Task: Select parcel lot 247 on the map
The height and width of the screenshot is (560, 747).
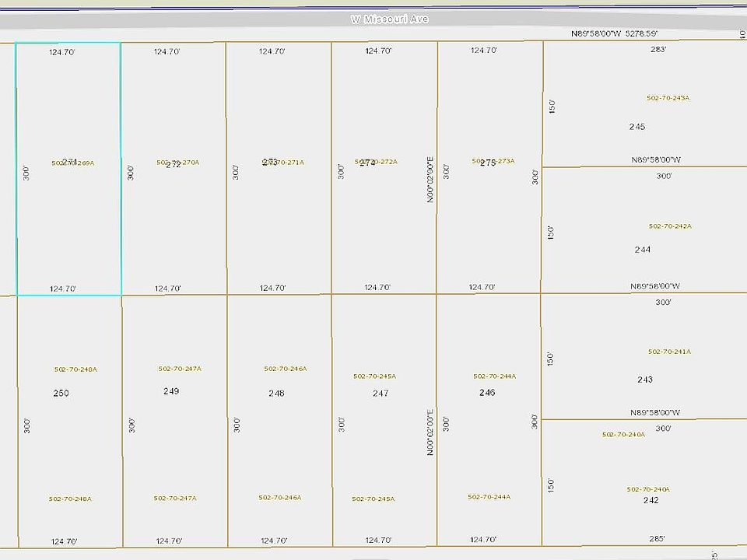Action: 381,394
